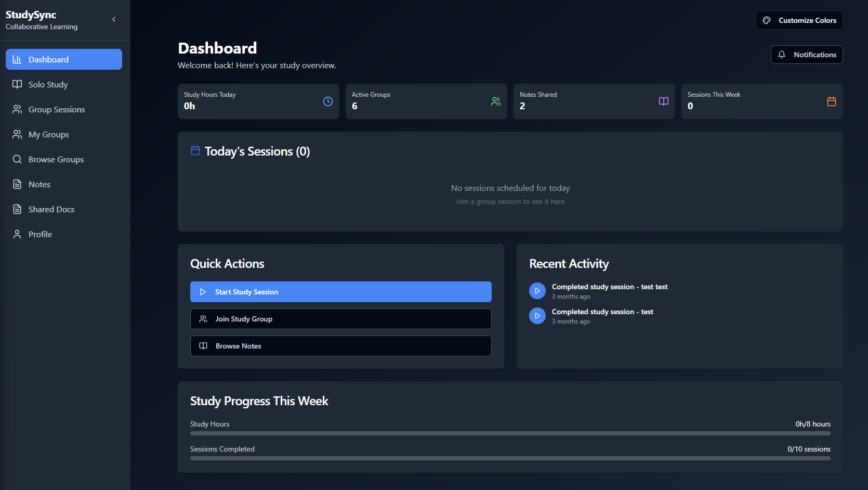This screenshot has width=868, height=490.
Task: View the Profile page
Action: tap(40, 234)
